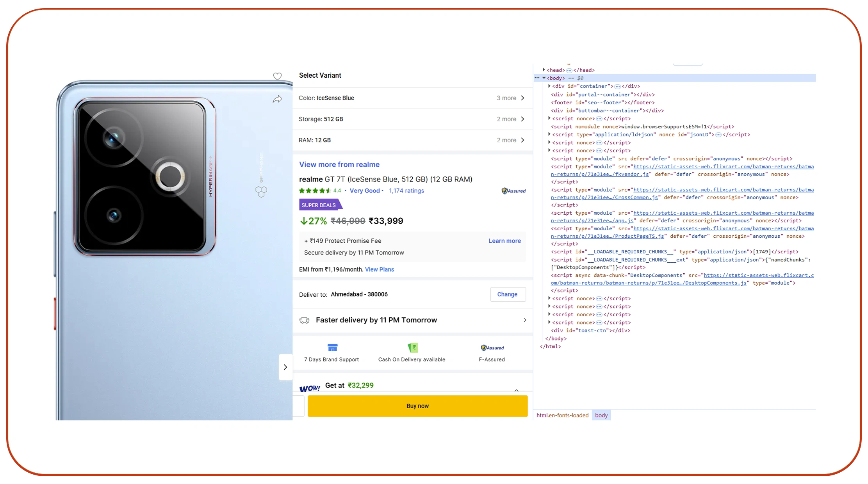Select body in the DevTools breadcrumb bar
868x484 pixels.
[601, 415]
